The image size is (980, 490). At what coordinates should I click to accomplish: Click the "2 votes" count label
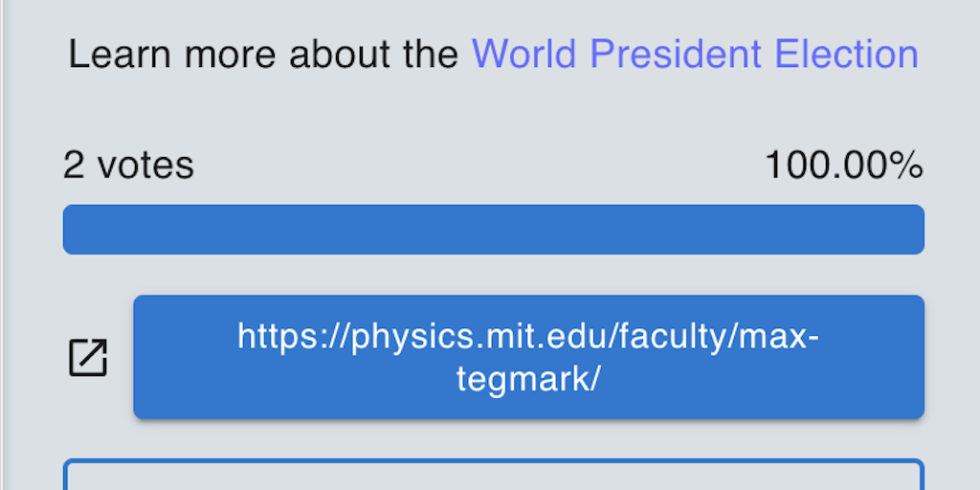128,166
